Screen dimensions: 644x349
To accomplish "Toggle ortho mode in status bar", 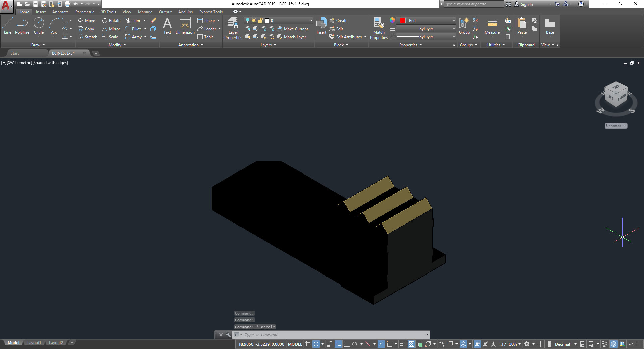I will click(346, 344).
